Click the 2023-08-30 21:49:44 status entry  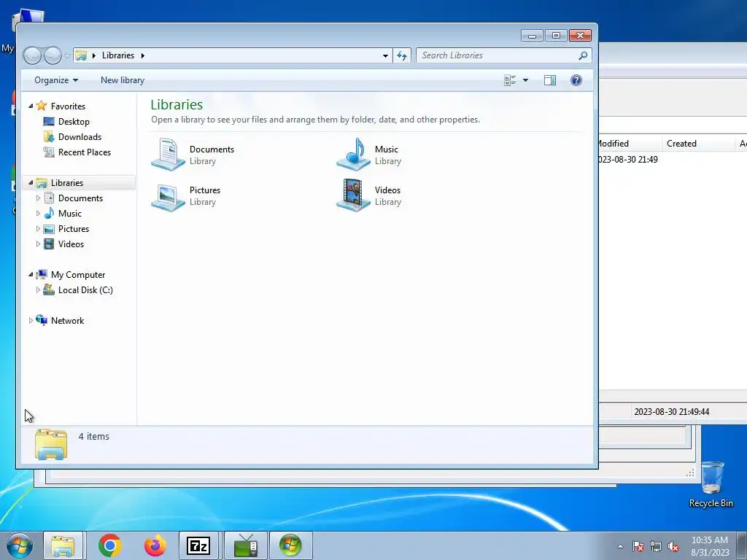click(x=671, y=412)
